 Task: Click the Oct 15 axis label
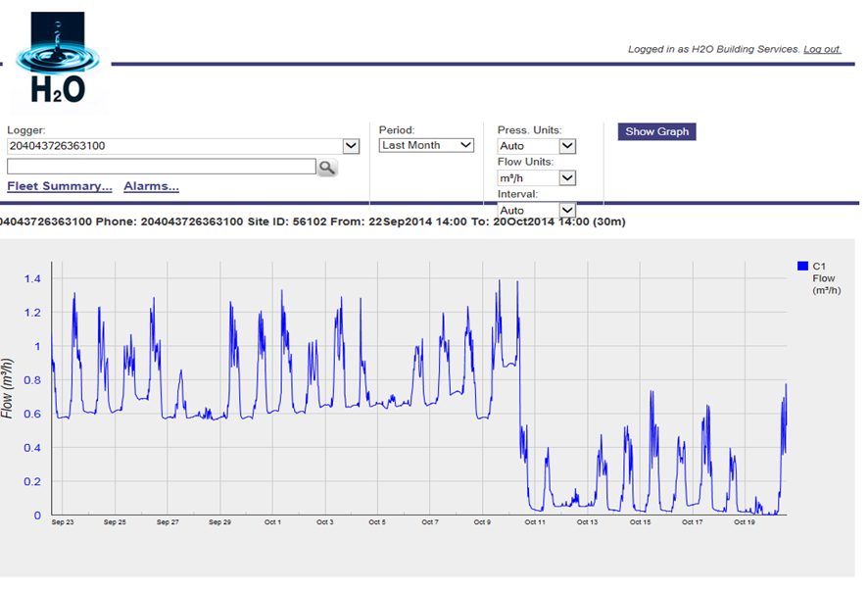click(641, 522)
